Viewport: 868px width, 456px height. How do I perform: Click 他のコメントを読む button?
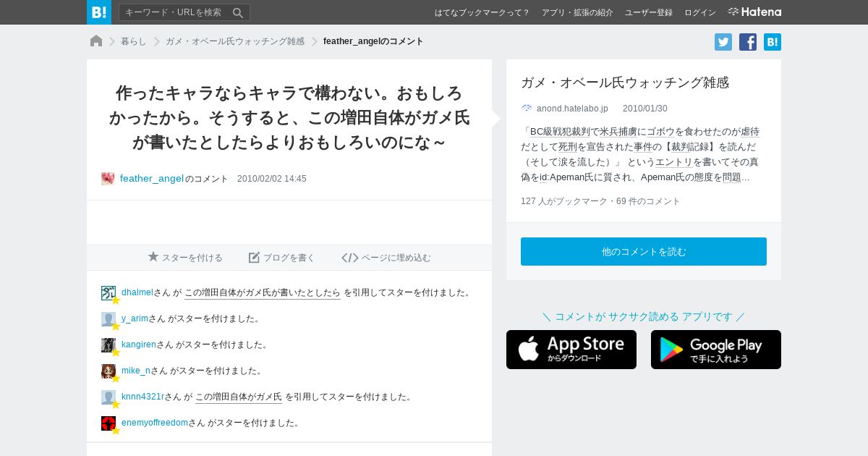coord(644,252)
